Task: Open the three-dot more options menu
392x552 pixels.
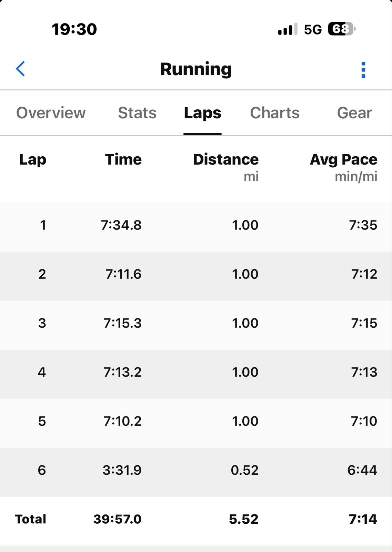Action: pos(363,70)
